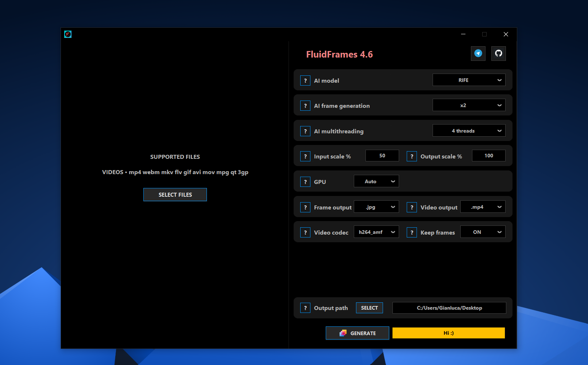
Task: Close the FluidFrames window
Action: click(x=506, y=34)
